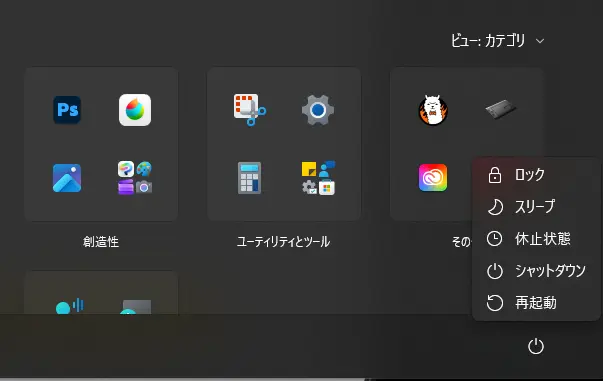Image resolution: width=603 pixels, height=381 pixels.
Task: Select 再起動 from the power menu
Action: (x=536, y=303)
